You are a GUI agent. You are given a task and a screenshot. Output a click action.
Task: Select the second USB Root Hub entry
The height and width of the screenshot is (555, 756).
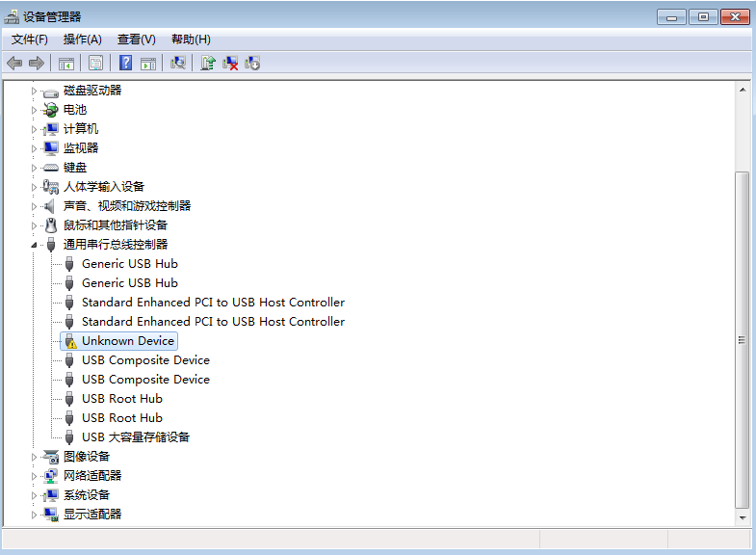coord(122,418)
